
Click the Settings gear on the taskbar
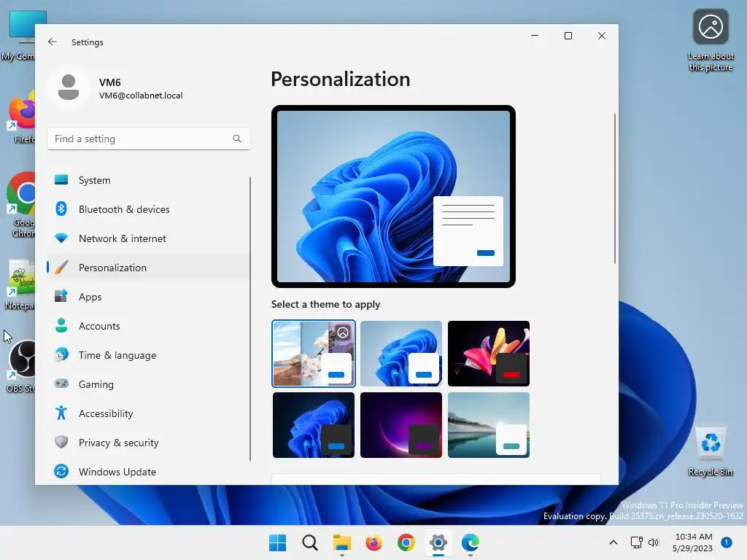click(438, 542)
